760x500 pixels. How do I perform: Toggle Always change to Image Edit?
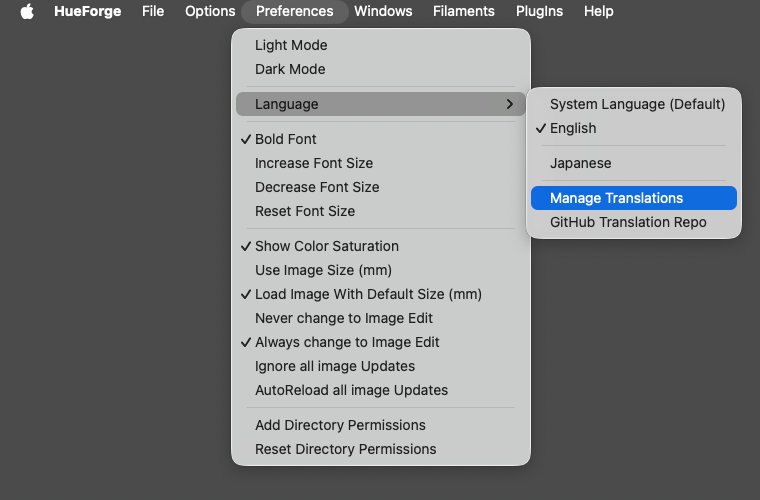click(x=380, y=342)
